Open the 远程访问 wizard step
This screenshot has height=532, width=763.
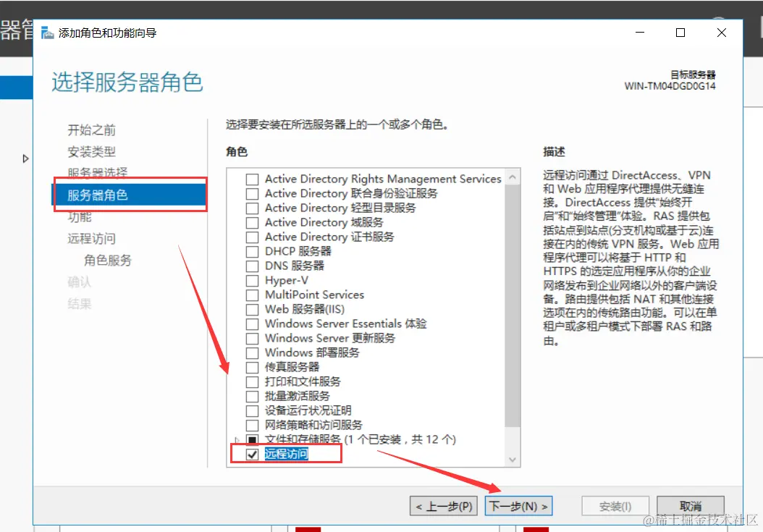pos(91,239)
